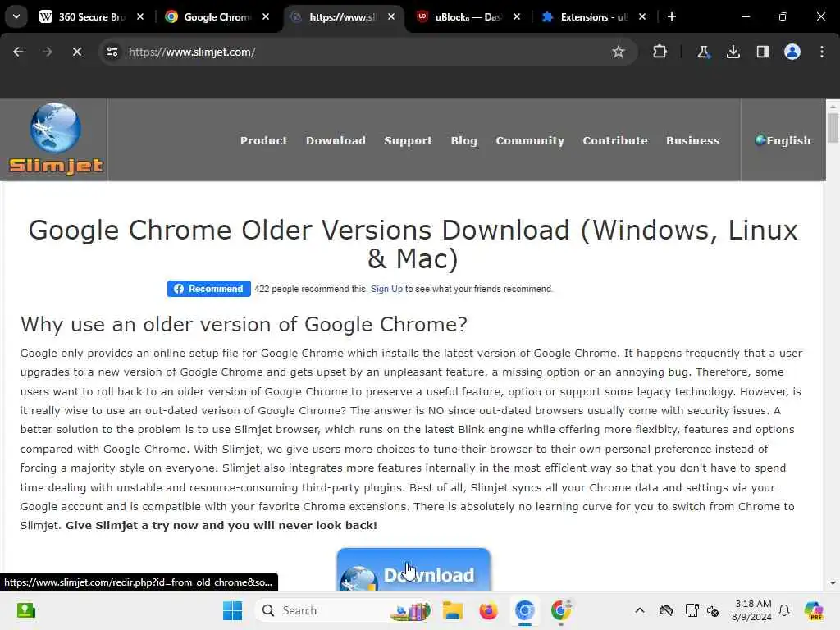Open the Business nav link
Screen dimensions: 840x630
point(692,140)
